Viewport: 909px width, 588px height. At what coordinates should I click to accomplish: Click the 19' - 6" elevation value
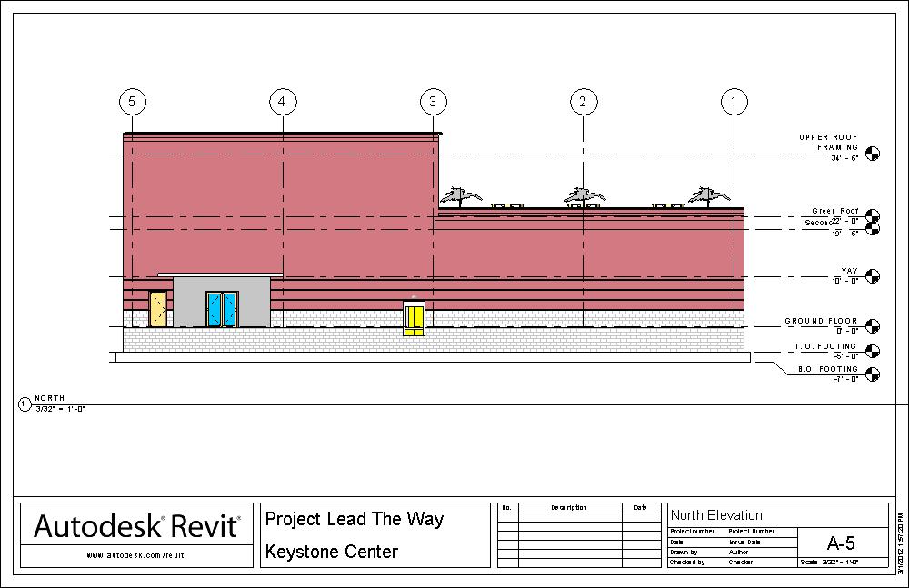click(845, 234)
